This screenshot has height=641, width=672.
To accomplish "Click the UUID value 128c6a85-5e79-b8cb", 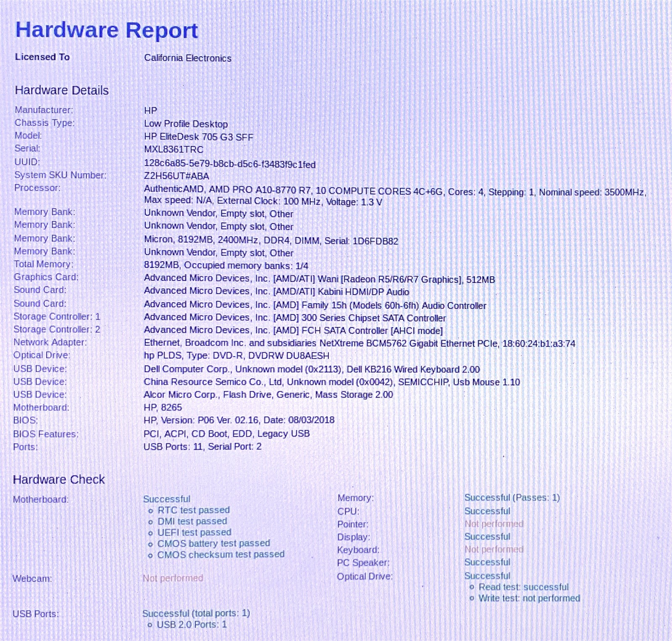I will tap(230, 164).
